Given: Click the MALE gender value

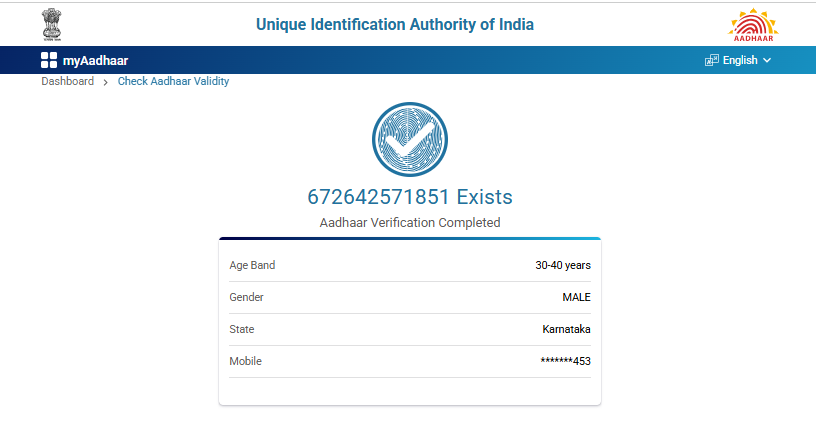Looking at the screenshot, I should click(576, 297).
